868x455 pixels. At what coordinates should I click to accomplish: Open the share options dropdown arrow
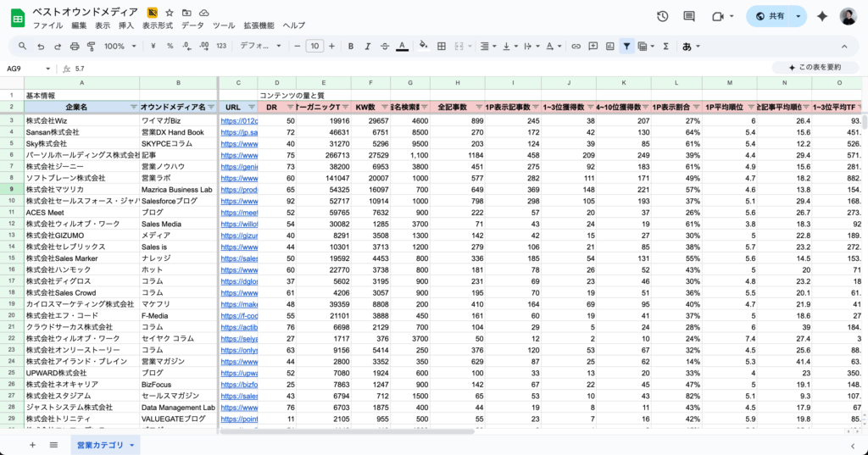pyautogui.click(x=798, y=17)
